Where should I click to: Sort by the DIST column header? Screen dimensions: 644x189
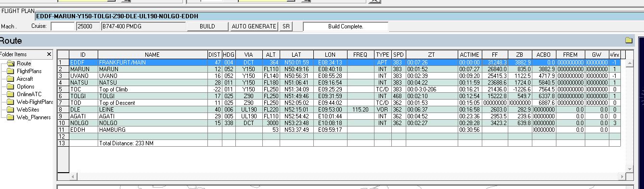(215, 55)
